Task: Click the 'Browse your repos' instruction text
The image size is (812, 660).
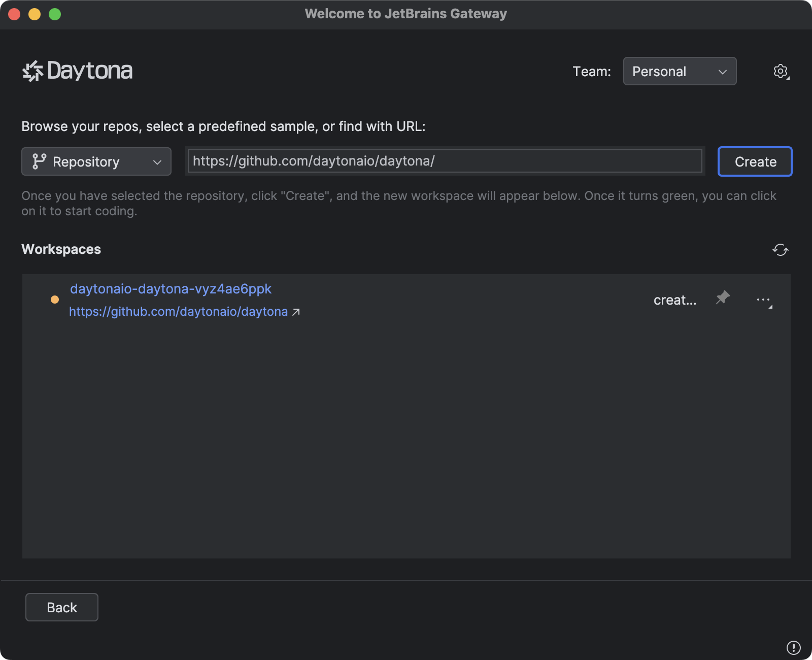Action: [x=223, y=126]
